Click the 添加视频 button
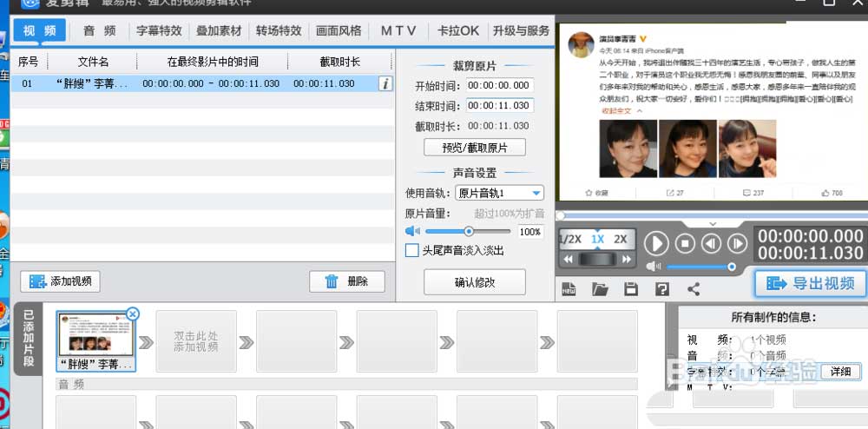This screenshot has height=429, width=868. 61,281
